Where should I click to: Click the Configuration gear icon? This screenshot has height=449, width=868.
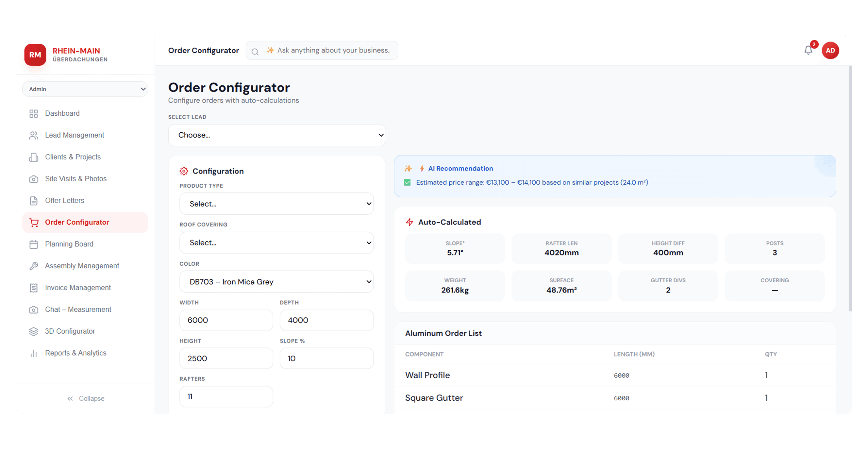pos(184,171)
